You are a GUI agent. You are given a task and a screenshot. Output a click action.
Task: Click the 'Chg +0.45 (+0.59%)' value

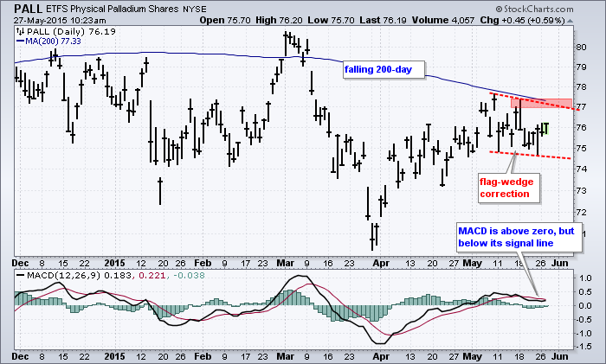(523, 20)
